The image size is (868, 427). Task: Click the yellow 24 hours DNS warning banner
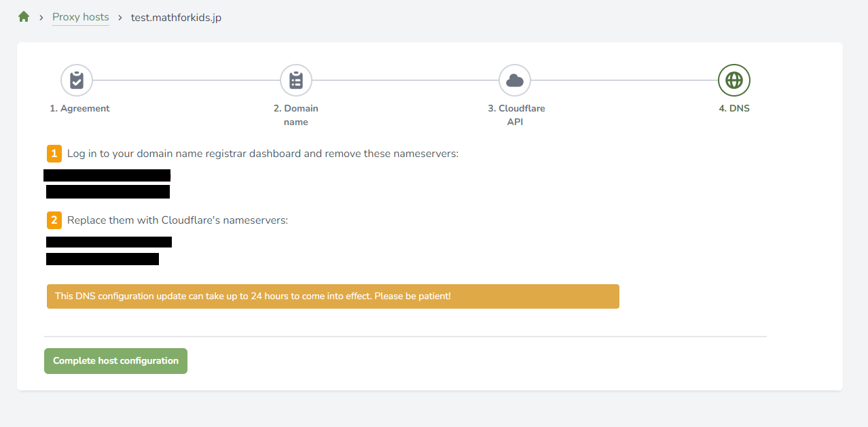click(x=333, y=296)
